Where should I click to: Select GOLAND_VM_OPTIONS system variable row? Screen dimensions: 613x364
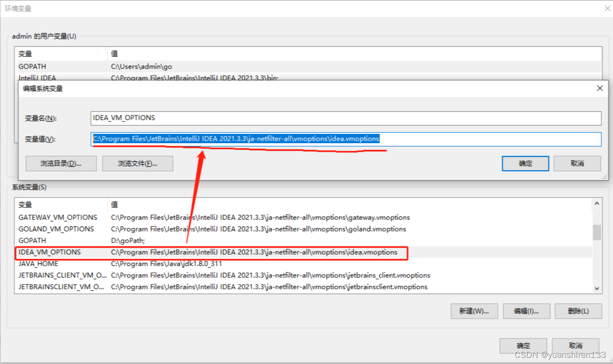coord(304,229)
